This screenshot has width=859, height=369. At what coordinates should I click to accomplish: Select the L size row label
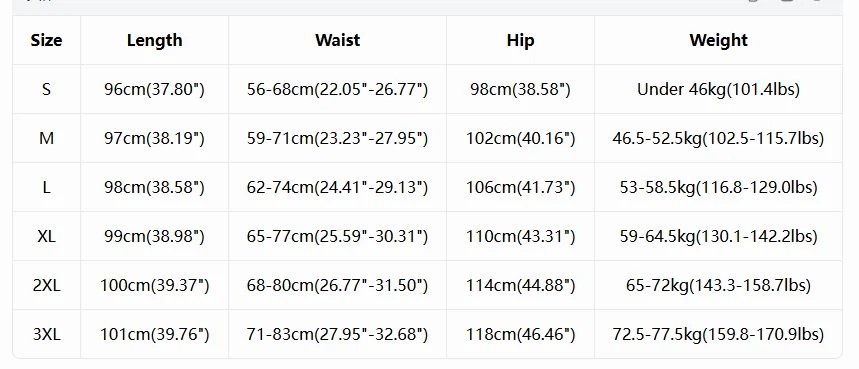[47, 187]
